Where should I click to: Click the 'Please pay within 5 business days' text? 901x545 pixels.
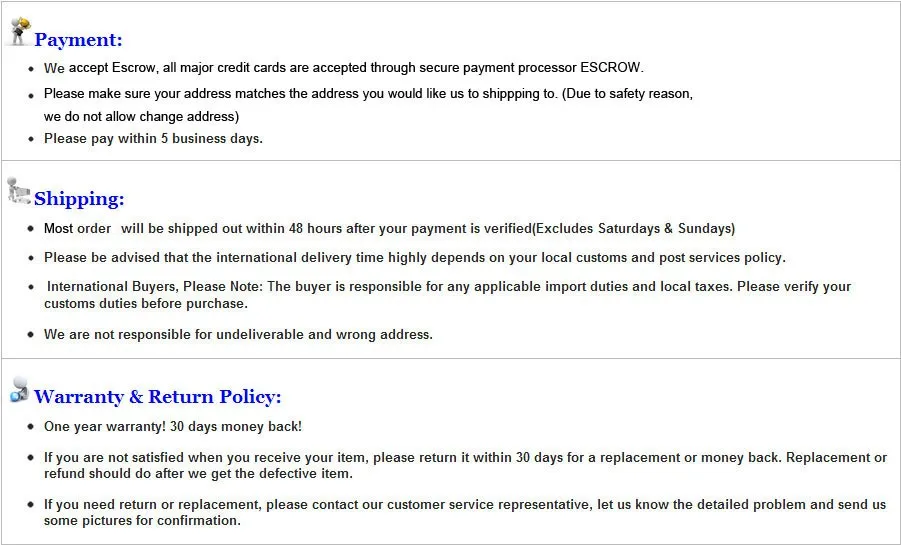coord(153,139)
